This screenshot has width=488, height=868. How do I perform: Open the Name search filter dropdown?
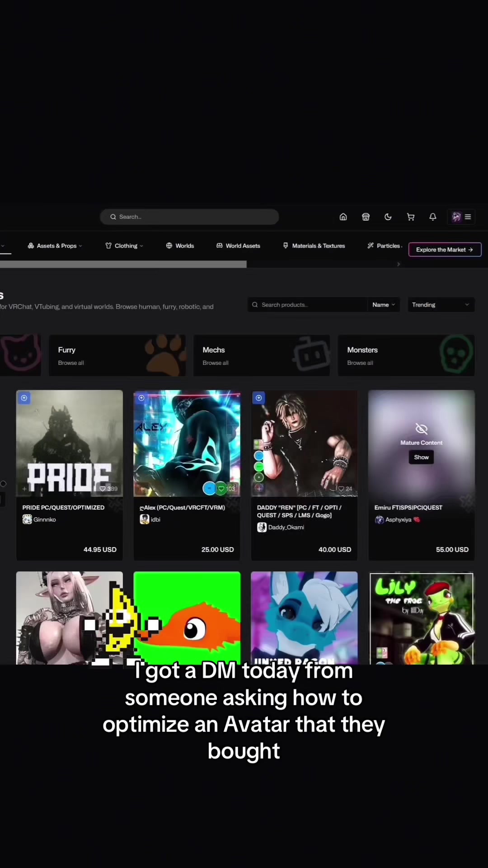pos(383,305)
